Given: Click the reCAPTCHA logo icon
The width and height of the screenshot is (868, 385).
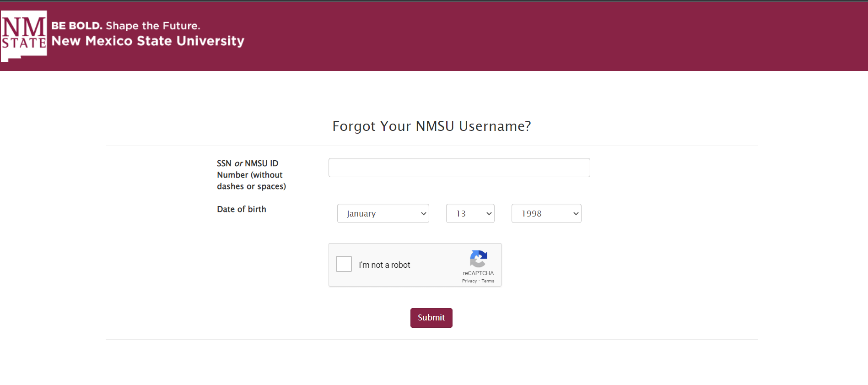Looking at the screenshot, I should (x=478, y=259).
